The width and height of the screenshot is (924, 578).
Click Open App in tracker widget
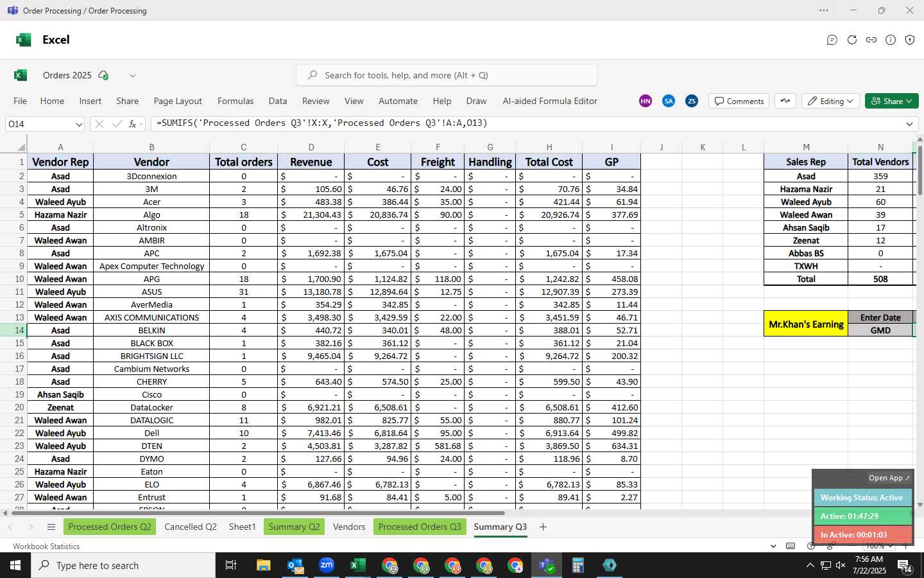click(x=889, y=478)
